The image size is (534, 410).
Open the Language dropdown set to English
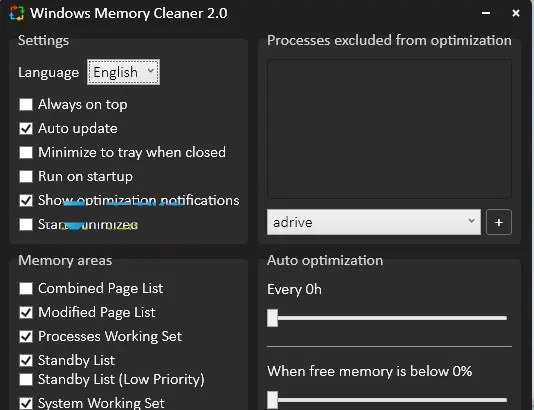click(123, 72)
